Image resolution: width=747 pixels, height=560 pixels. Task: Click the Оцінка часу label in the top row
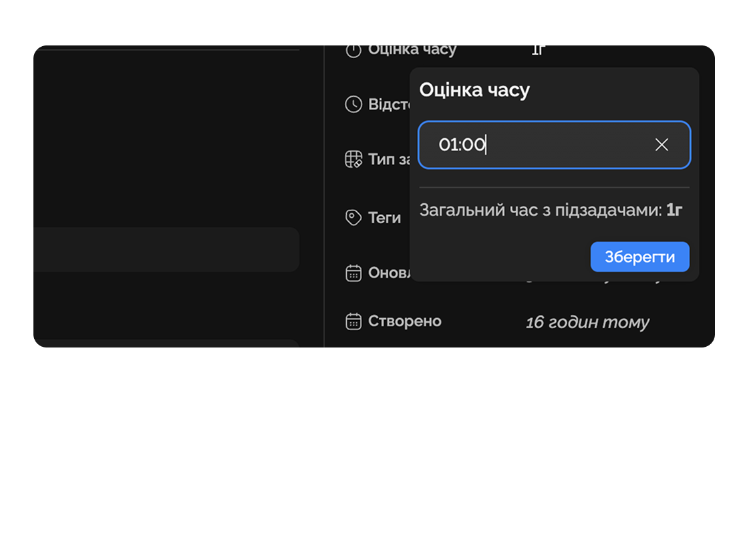pyautogui.click(x=412, y=50)
